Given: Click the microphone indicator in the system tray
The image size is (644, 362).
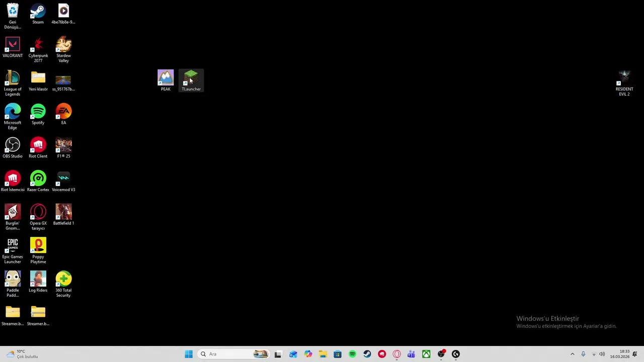Looking at the screenshot, I should point(583,354).
